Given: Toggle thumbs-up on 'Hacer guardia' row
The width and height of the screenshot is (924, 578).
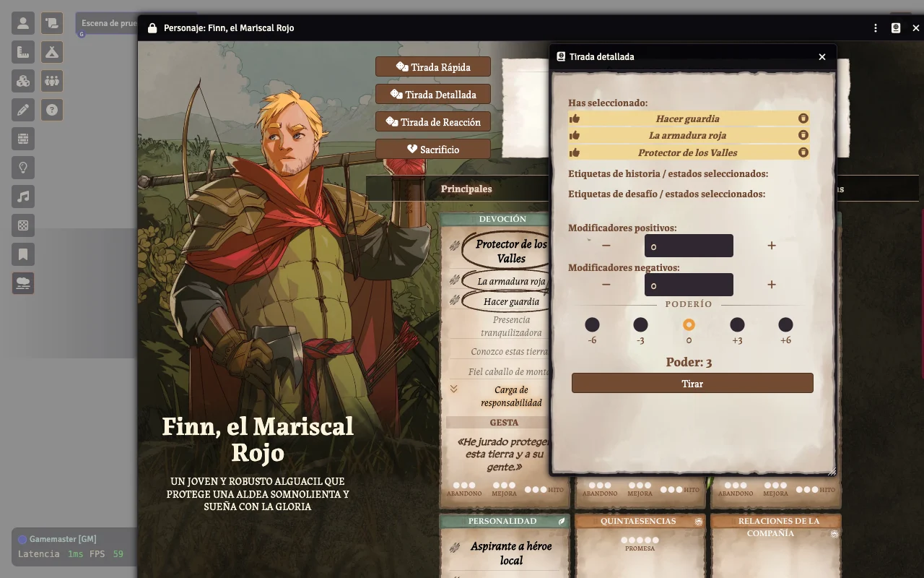Looking at the screenshot, I should click(575, 118).
